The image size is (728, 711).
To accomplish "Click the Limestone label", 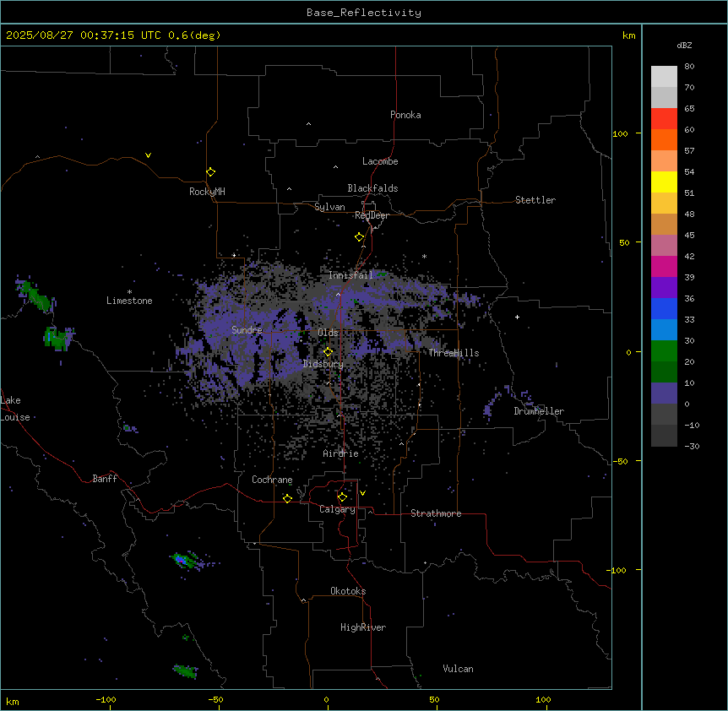I will [129, 301].
